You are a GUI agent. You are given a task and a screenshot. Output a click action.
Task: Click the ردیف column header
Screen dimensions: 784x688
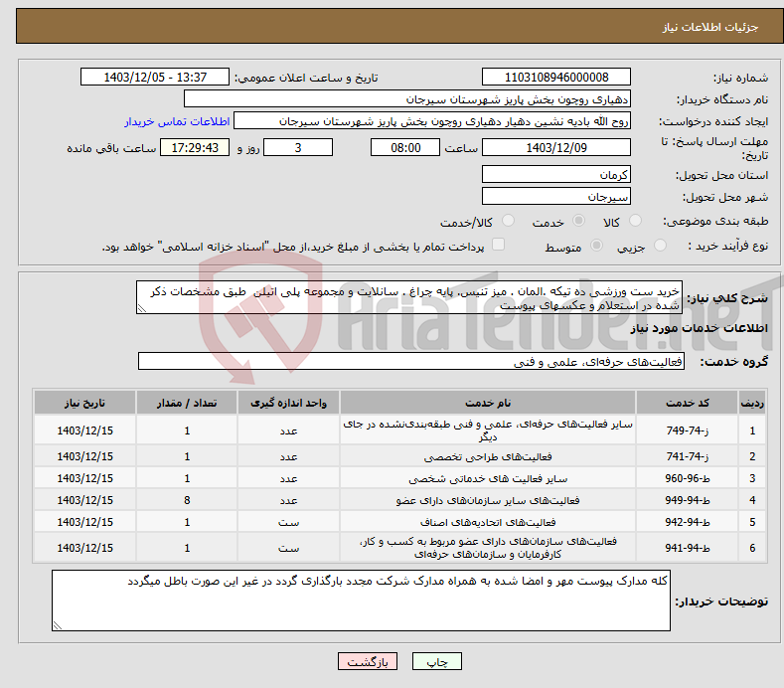point(752,403)
